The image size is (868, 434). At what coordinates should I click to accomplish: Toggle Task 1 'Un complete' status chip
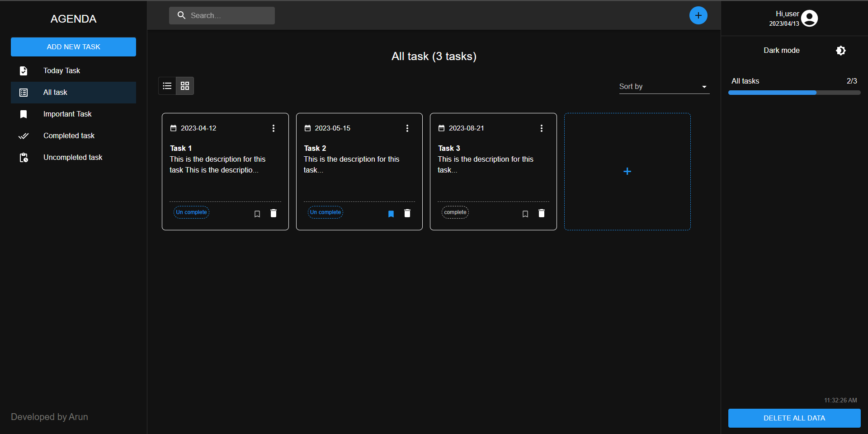click(191, 212)
